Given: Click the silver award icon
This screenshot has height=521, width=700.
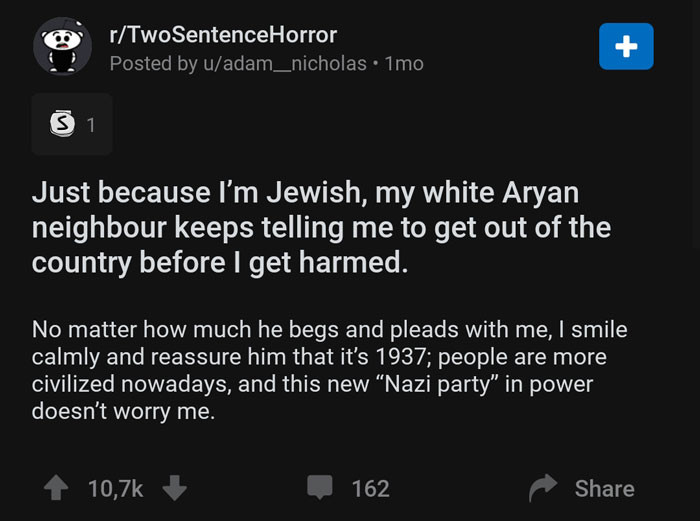Looking at the screenshot, I should click(x=62, y=123).
